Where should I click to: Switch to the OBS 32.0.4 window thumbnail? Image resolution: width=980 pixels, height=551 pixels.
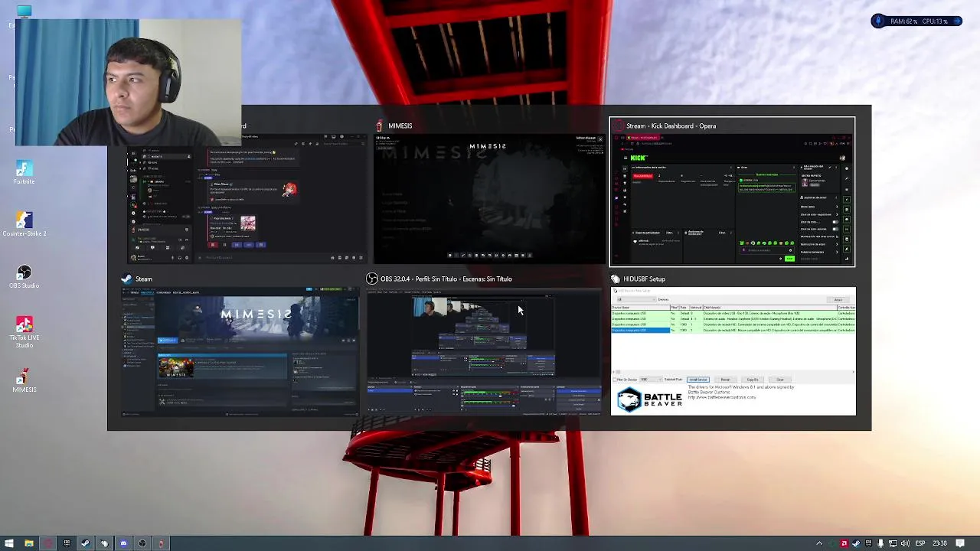485,352
